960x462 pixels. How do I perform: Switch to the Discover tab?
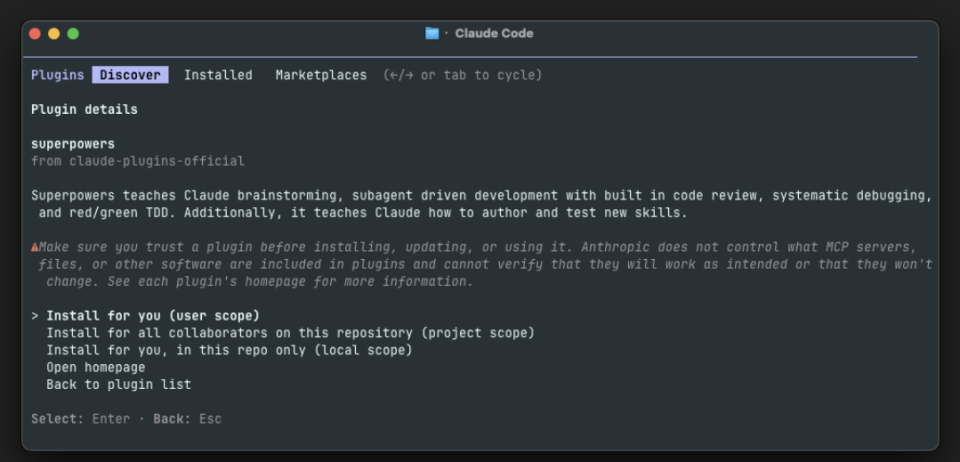(x=130, y=75)
